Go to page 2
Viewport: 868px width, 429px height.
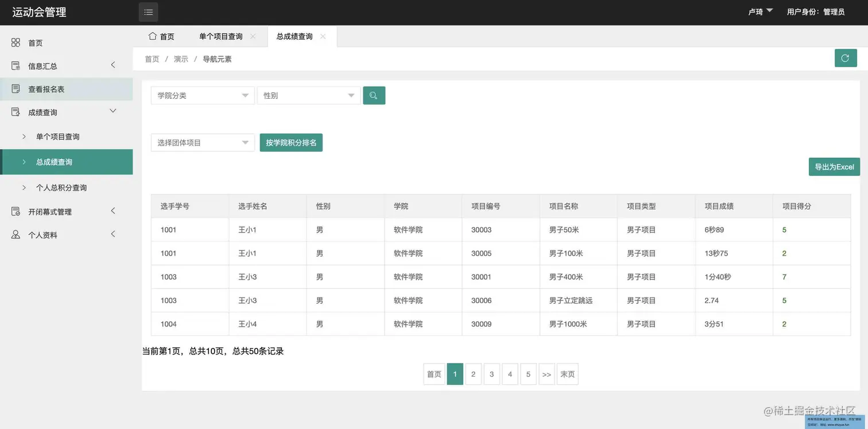(x=473, y=374)
